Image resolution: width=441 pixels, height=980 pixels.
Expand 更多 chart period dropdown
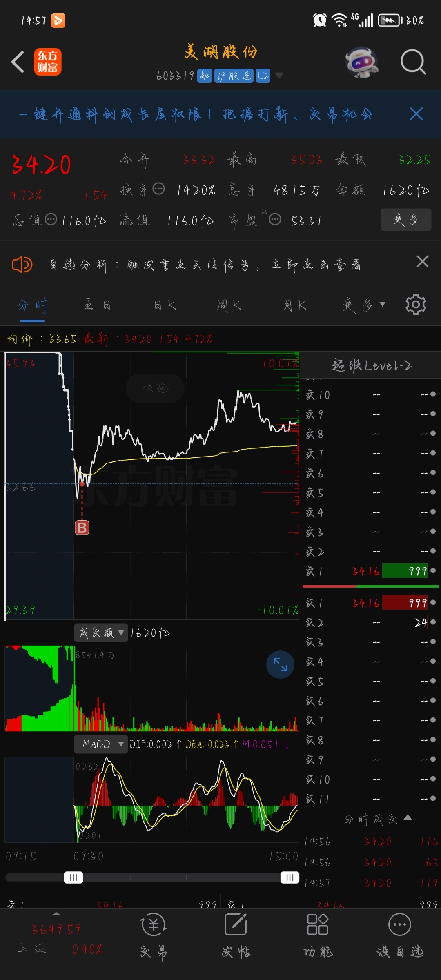pos(364,305)
